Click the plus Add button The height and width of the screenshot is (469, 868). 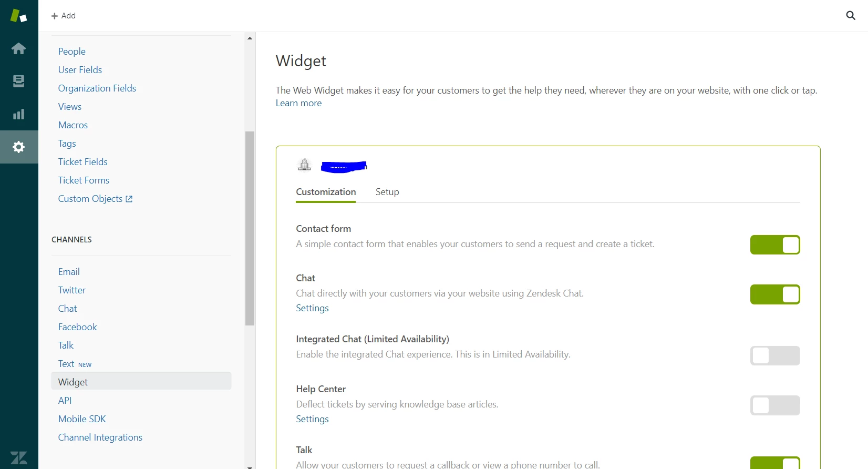63,16
